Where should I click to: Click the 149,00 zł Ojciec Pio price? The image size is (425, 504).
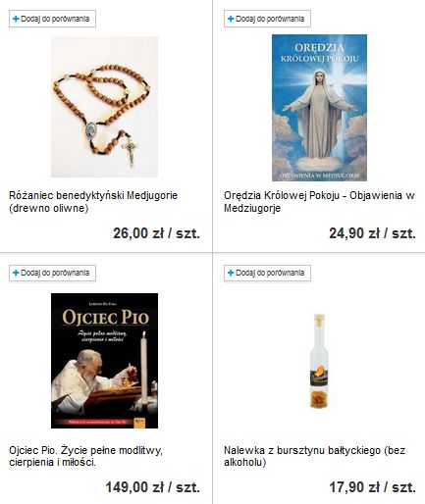click(x=152, y=487)
